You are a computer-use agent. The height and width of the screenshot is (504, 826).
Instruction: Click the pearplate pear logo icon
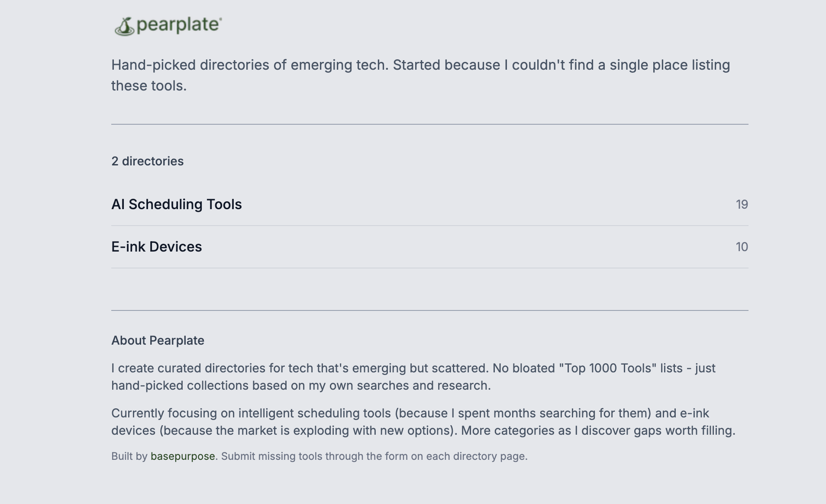(124, 27)
